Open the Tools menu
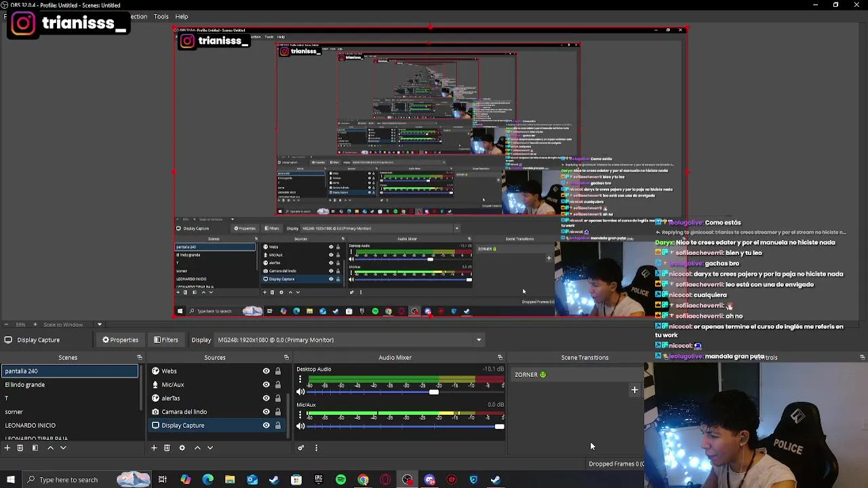This screenshot has height=488, width=868. tap(161, 16)
